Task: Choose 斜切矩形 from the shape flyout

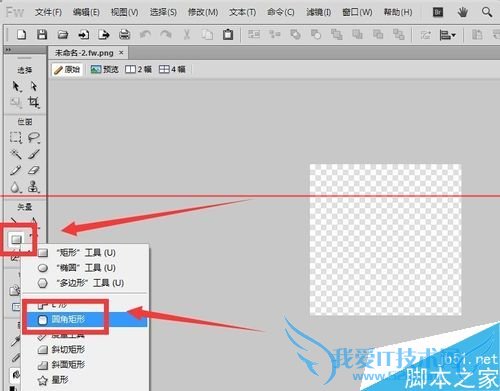Action: point(86,349)
